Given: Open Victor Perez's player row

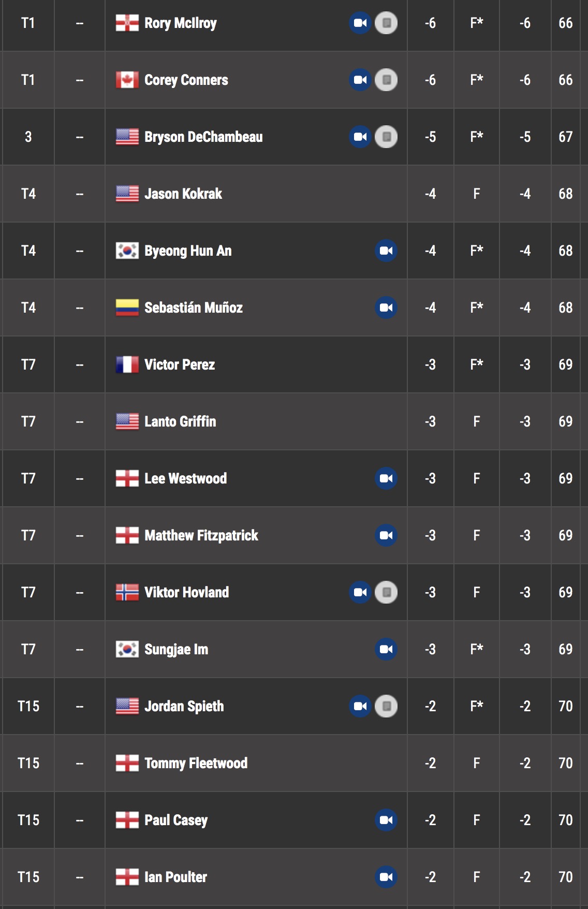Looking at the screenshot, I should click(294, 364).
